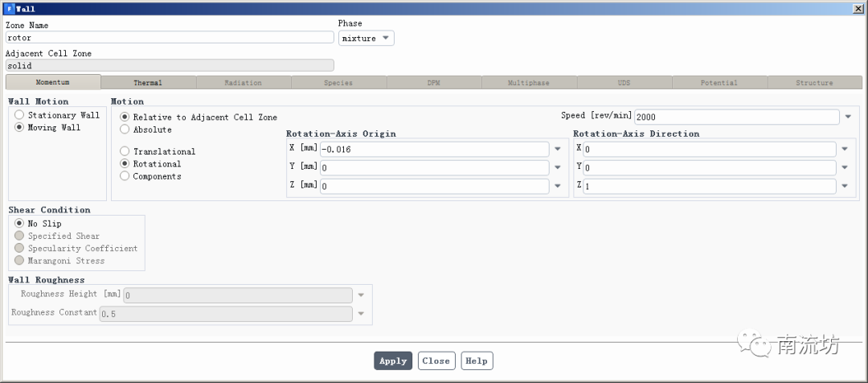Open the Structure tab
The width and height of the screenshot is (868, 383).
(815, 83)
